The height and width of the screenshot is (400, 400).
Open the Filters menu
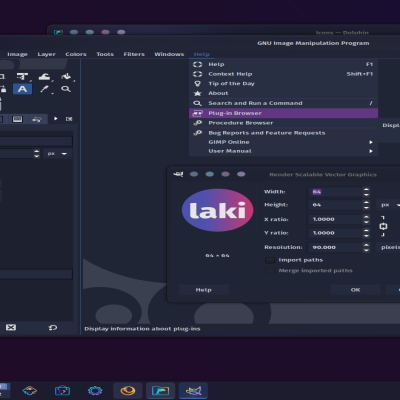pos(134,54)
